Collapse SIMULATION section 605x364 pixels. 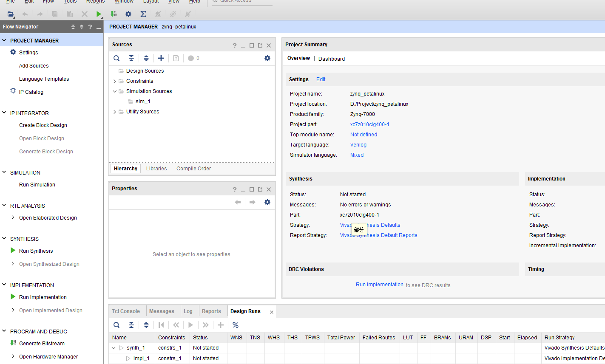tap(4, 172)
